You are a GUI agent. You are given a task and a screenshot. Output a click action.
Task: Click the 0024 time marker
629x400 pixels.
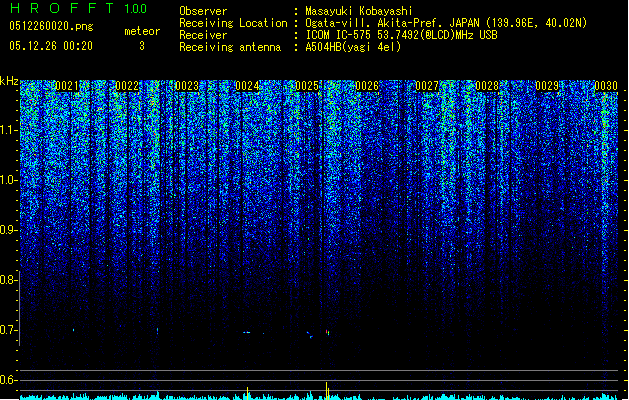coord(247,86)
